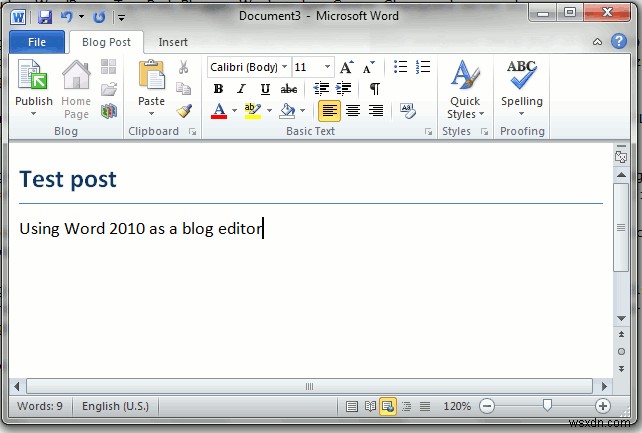642x433 pixels.
Task: Click the Word application icon
Action: [x=18, y=17]
